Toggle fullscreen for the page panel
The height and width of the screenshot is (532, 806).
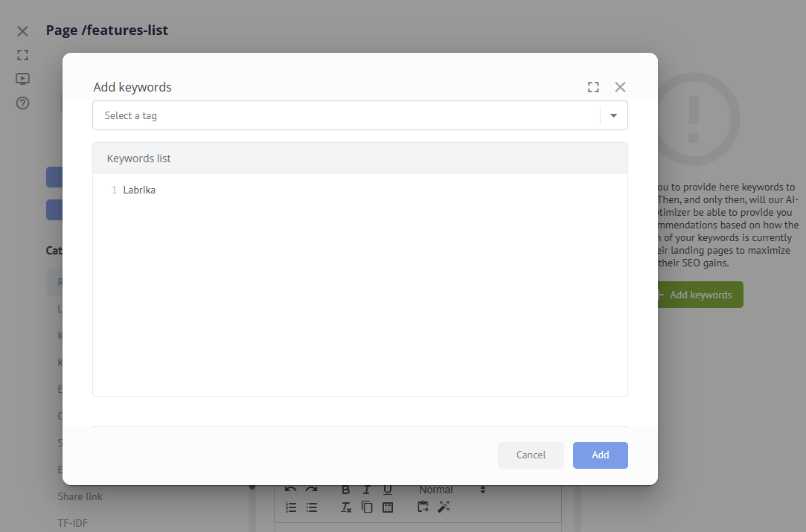pos(22,55)
